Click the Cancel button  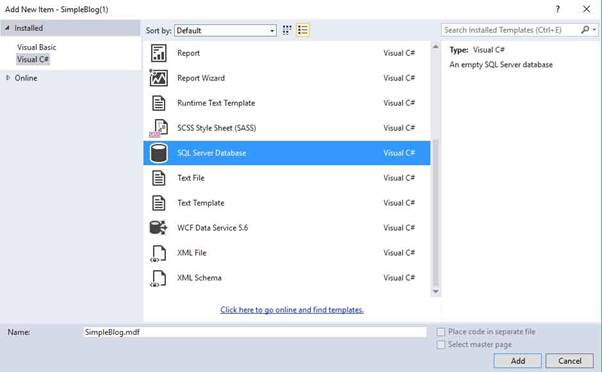(x=570, y=361)
